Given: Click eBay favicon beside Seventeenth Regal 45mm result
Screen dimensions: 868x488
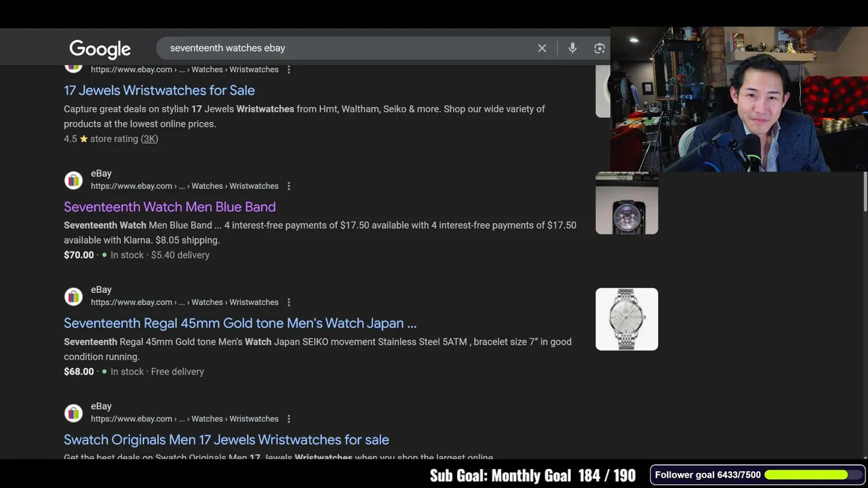Looking at the screenshot, I should click(73, 297).
